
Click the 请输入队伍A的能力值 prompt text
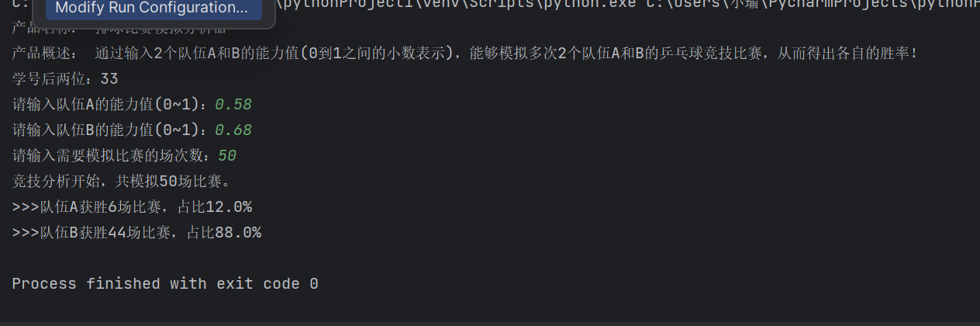pyautogui.click(x=113, y=105)
